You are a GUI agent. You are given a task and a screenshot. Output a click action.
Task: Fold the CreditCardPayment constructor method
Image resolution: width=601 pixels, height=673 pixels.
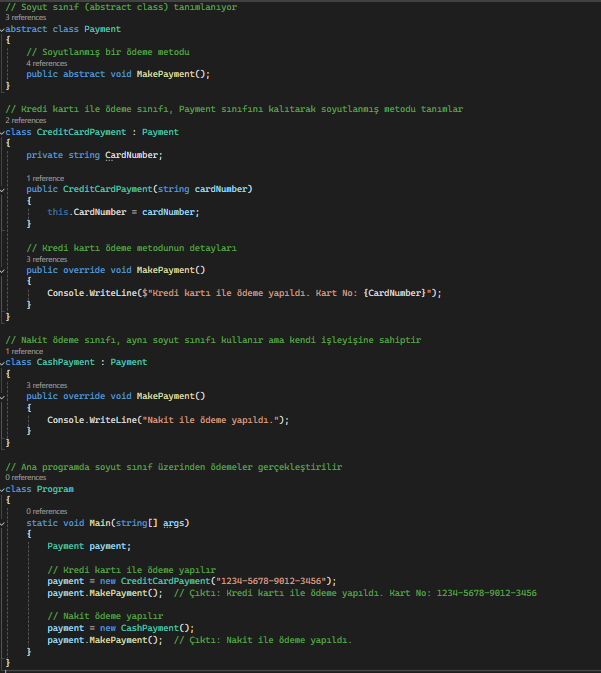pyautogui.click(x=3, y=189)
